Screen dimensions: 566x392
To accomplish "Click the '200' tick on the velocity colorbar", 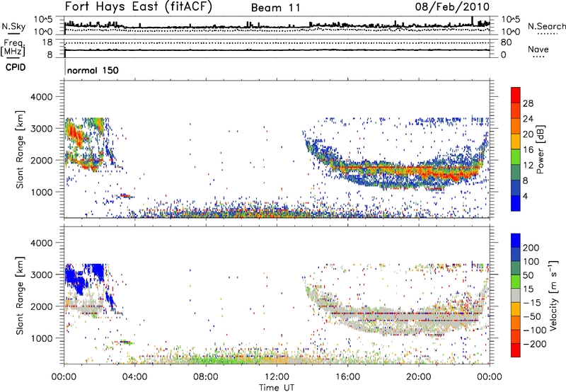I will click(531, 248).
